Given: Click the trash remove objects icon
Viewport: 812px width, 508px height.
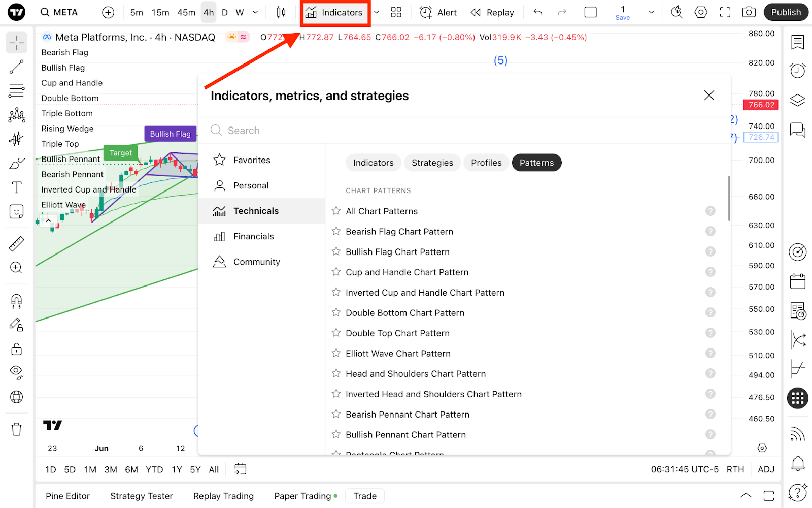Looking at the screenshot, I should pos(16,430).
